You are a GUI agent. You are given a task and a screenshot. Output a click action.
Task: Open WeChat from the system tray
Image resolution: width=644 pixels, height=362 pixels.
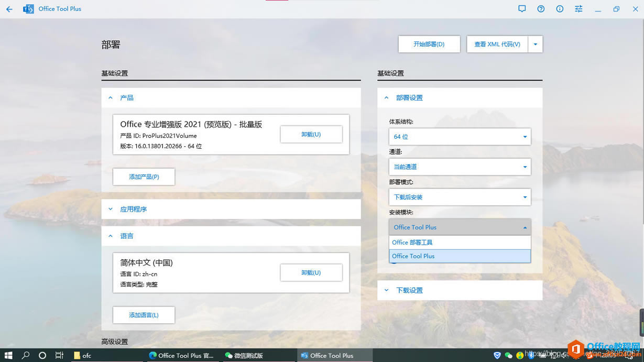508,355
